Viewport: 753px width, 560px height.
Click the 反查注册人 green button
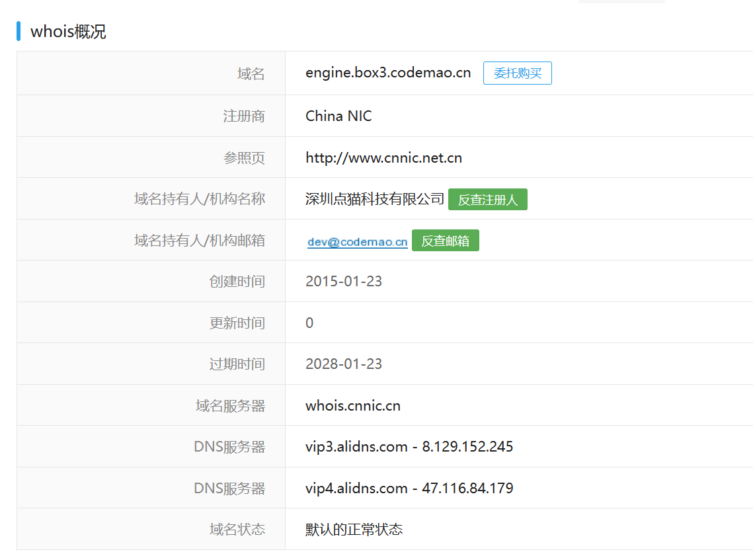point(487,199)
